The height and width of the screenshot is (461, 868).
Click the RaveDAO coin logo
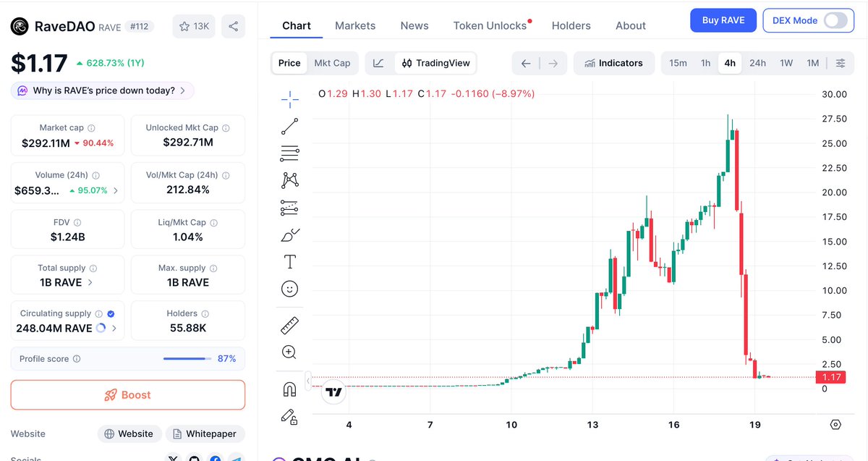coord(20,27)
